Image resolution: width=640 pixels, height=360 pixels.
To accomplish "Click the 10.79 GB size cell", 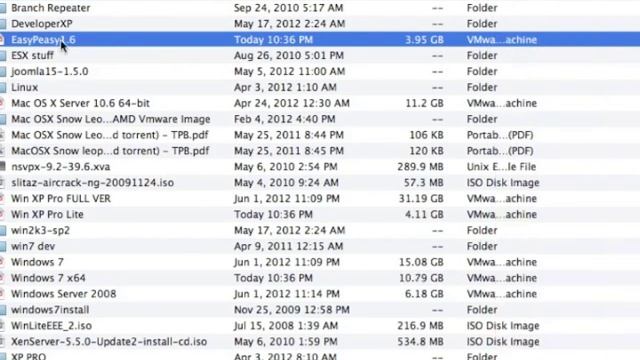I will coord(421,278).
